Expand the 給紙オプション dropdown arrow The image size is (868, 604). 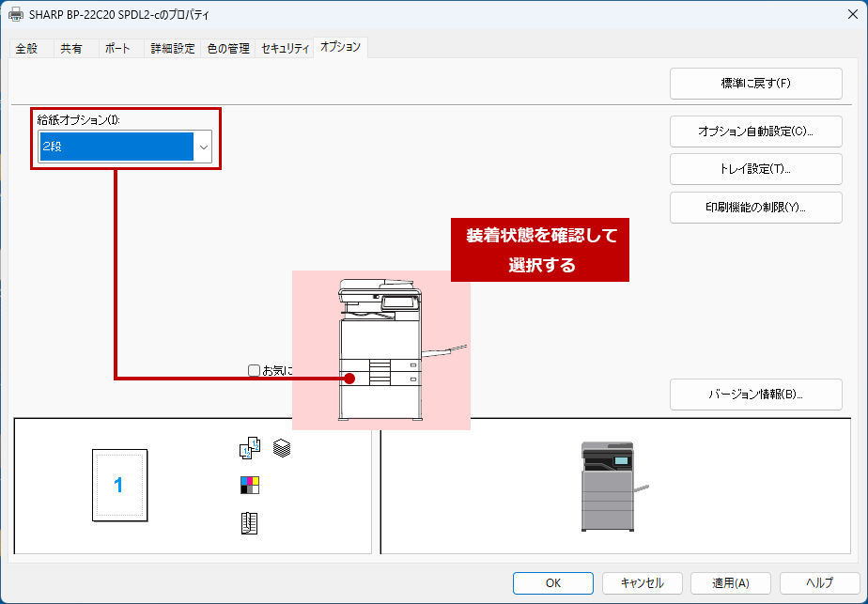click(202, 147)
